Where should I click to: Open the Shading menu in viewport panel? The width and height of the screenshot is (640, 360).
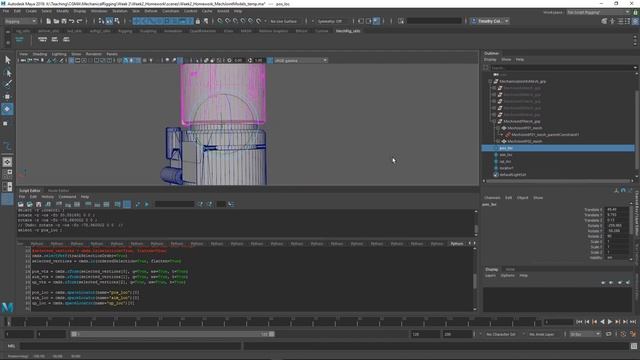click(40, 54)
